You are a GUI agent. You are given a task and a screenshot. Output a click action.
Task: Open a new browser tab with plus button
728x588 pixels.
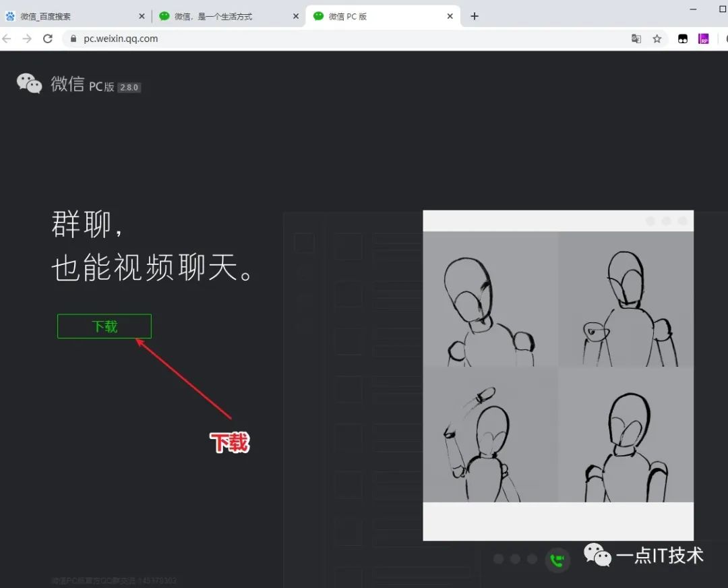474,16
